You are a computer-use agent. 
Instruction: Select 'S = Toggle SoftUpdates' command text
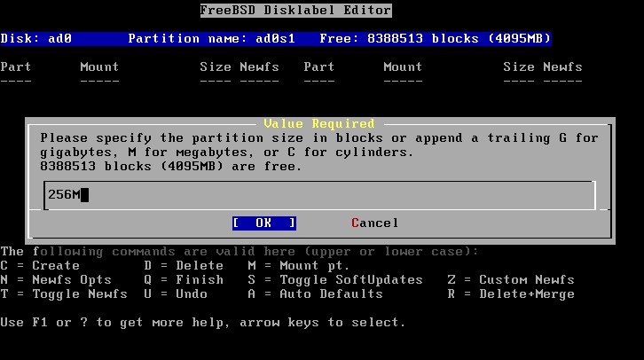(x=335, y=280)
